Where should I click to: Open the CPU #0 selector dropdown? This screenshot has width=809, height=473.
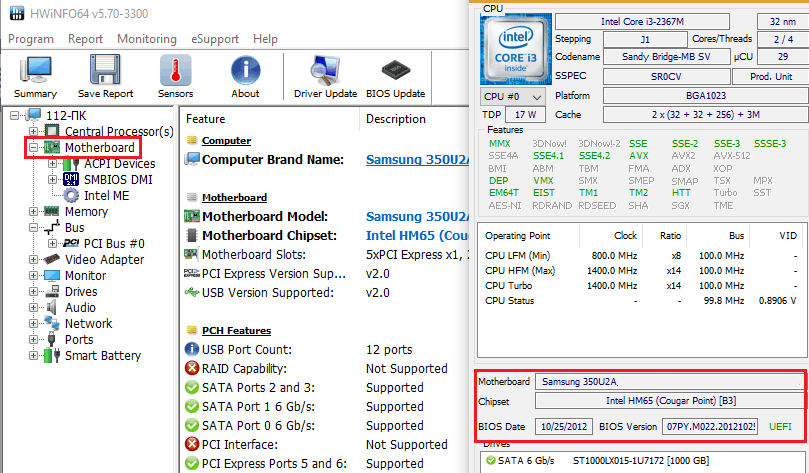pyautogui.click(x=513, y=96)
